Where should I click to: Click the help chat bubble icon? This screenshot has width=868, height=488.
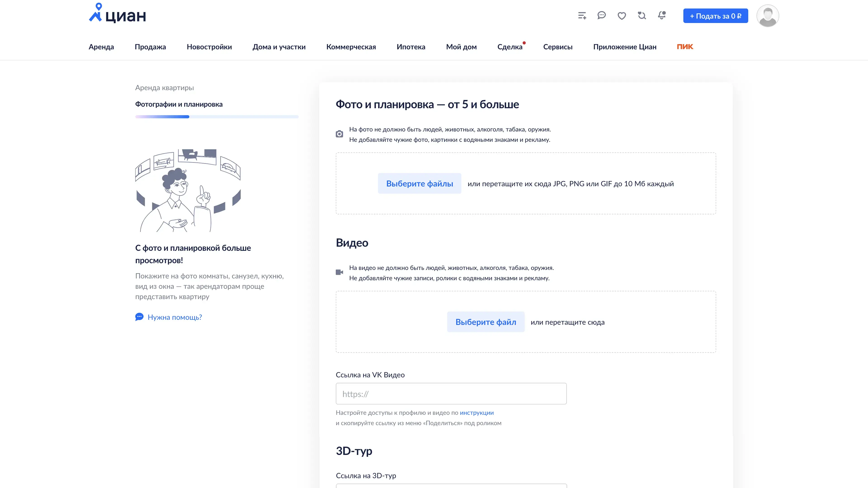pos(139,317)
